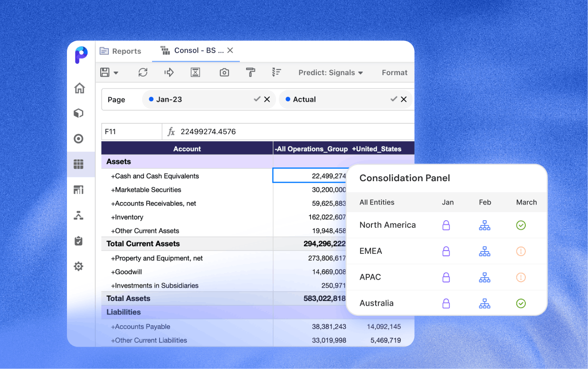Select the Cash and Cash Equivalents value cell

coord(310,176)
